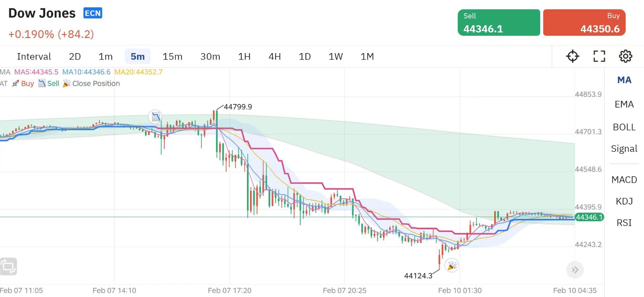Open the MACD indicator from the sidebar
This screenshot has width=644, height=297.
pyautogui.click(x=624, y=180)
